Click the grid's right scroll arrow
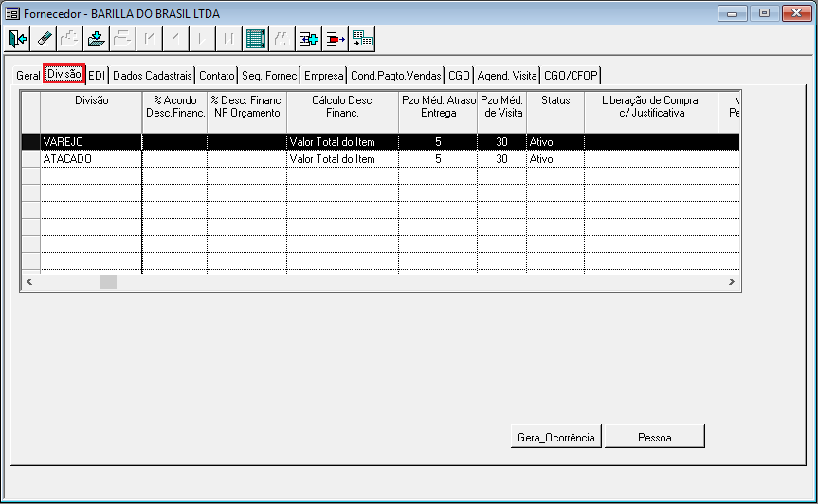 [732, 282]
